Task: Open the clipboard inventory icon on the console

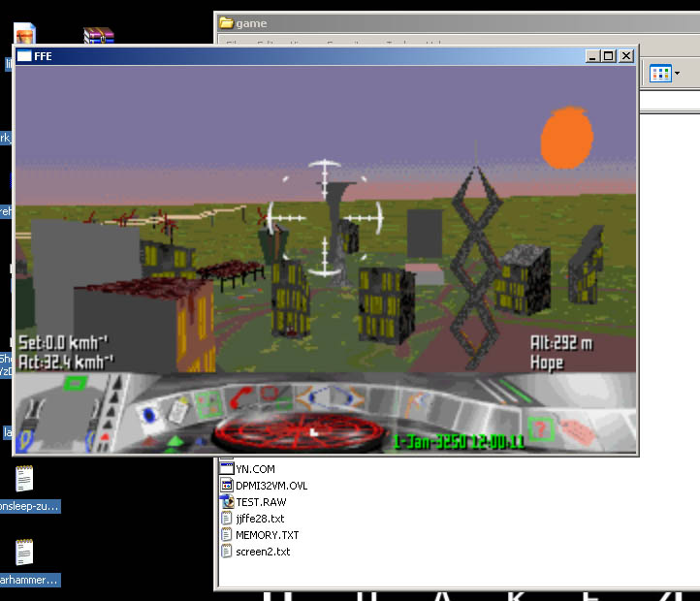Action: [179, 409]
